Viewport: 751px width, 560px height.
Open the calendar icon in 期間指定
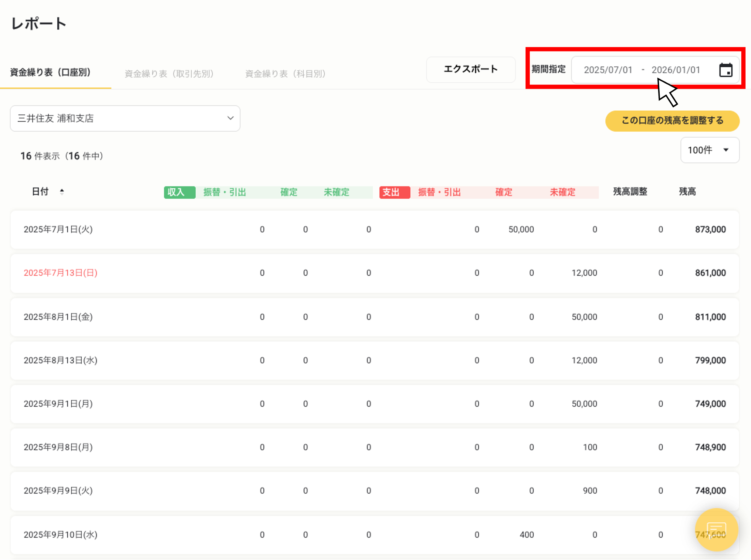pyautogui.click(x=726, y=70)
